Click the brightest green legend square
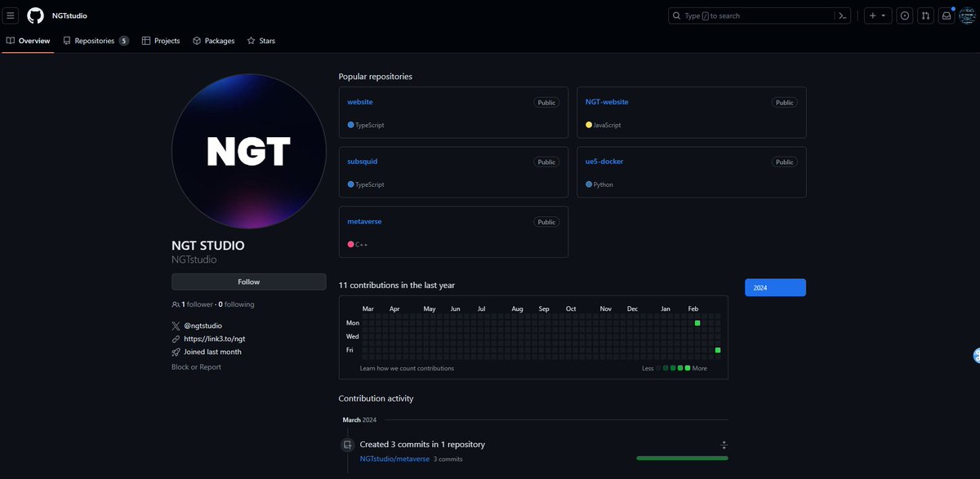This screenshot has height=479, width=980. 688,368
